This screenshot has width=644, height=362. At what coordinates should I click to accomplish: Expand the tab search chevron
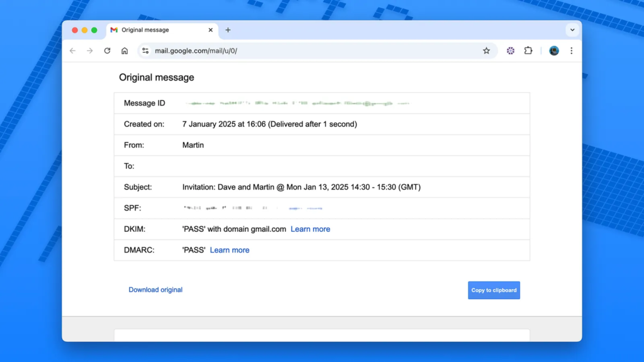[572, 30]
